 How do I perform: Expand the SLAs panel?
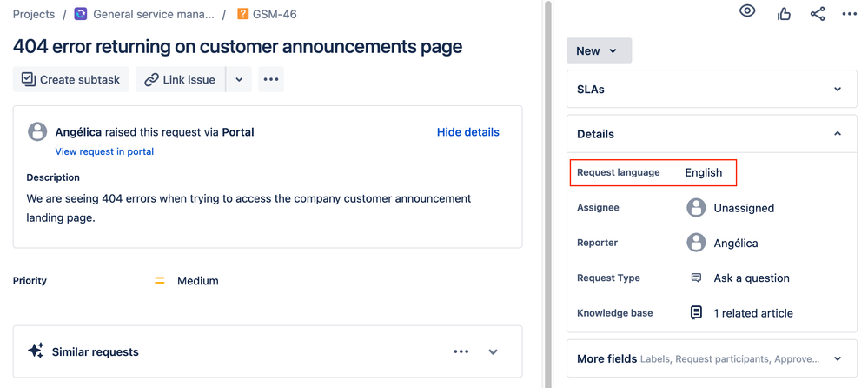coord(838,90)
